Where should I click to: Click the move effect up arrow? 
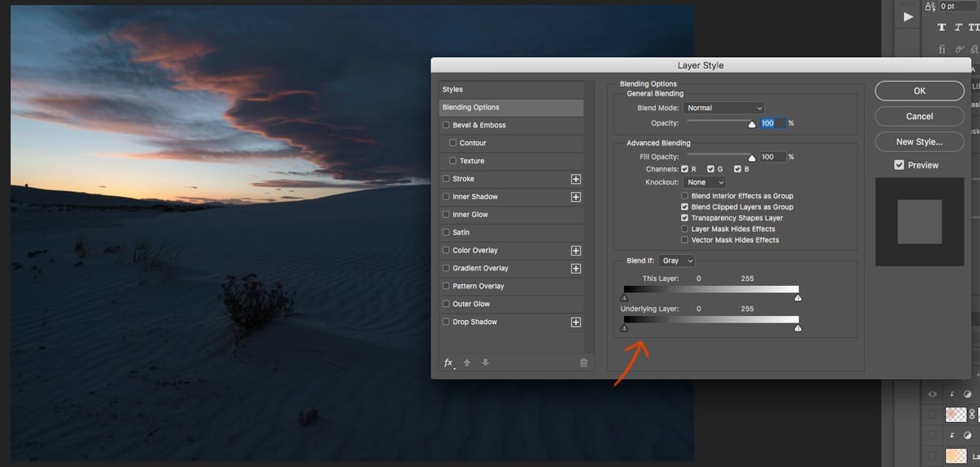(x=467, y=362)
